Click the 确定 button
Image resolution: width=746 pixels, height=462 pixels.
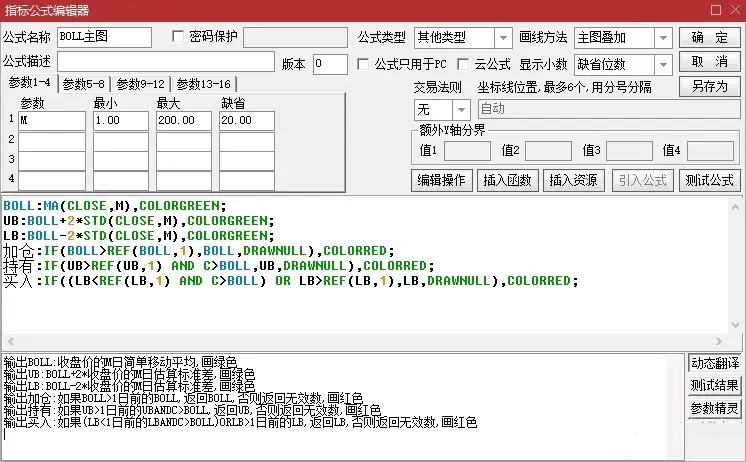709,38
